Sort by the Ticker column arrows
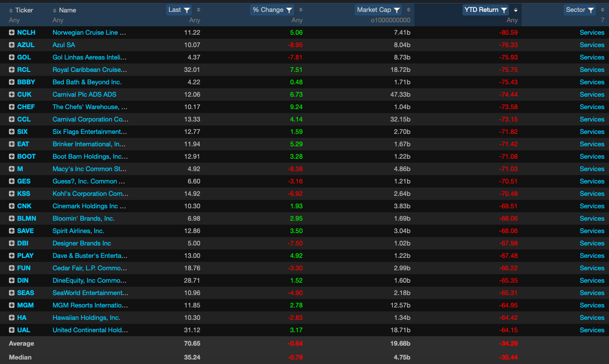Viewport: 609px width, 364px height. pos(11,10)
